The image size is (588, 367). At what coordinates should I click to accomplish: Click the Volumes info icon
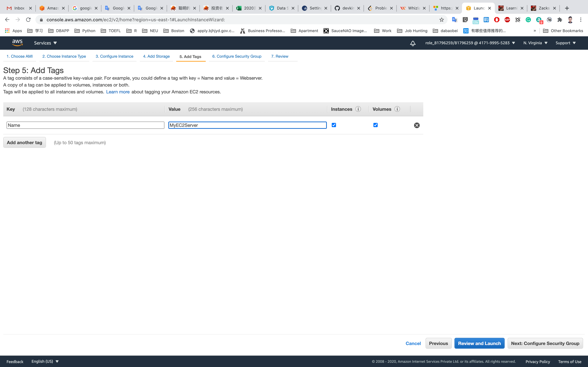pyautogui.click(x=397, y=109)
